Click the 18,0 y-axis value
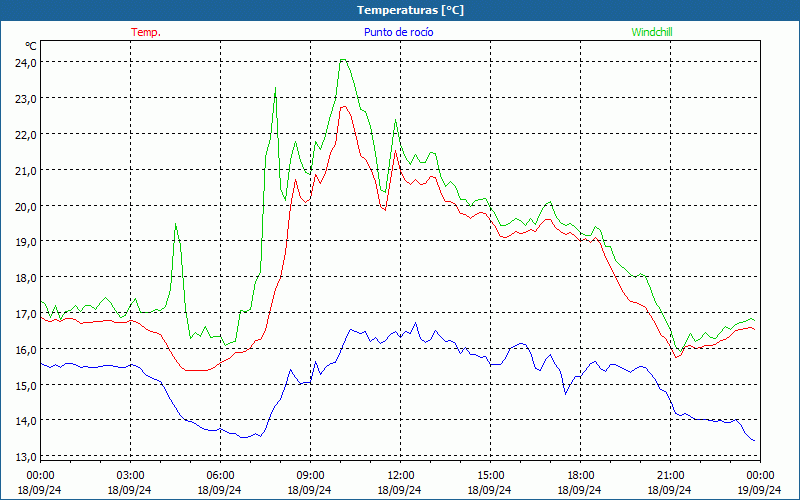 [x=26, y=278]
